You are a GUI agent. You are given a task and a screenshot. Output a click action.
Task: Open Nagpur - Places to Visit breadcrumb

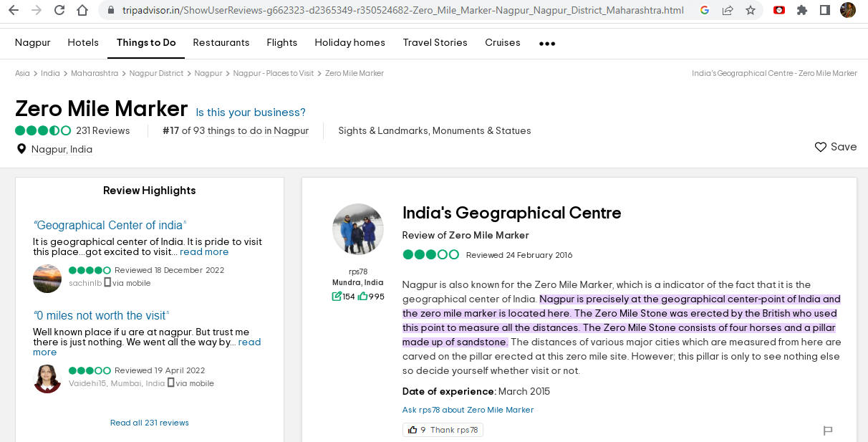pyautogui.click(x=274, y=73)
